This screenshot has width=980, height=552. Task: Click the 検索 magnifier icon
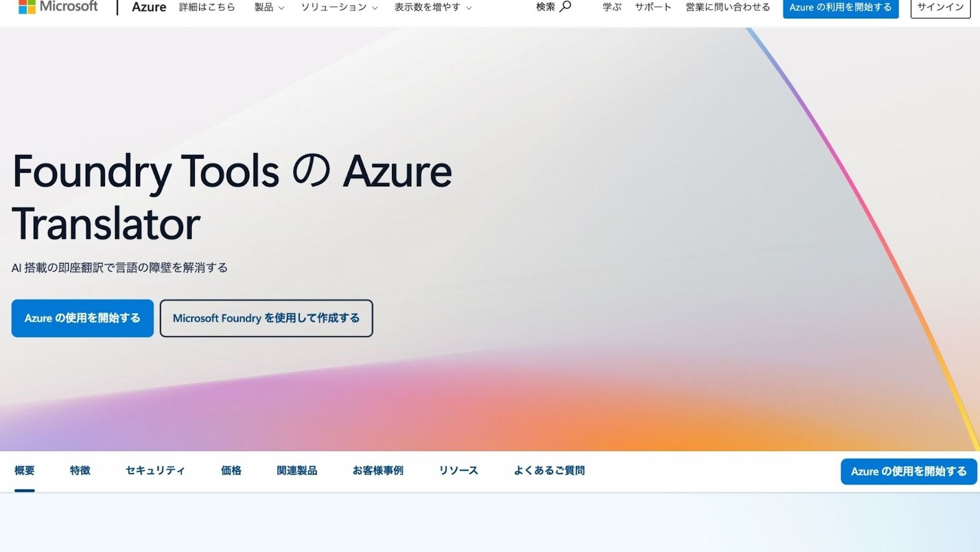click(x=565, y=7)
